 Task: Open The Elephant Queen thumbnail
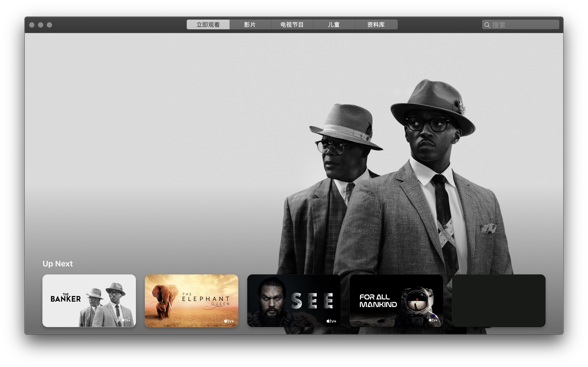[191, 300]
